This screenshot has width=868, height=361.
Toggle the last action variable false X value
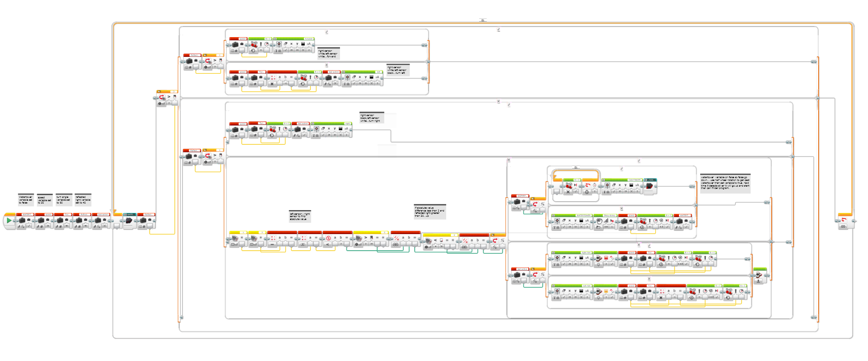[105, 227]
